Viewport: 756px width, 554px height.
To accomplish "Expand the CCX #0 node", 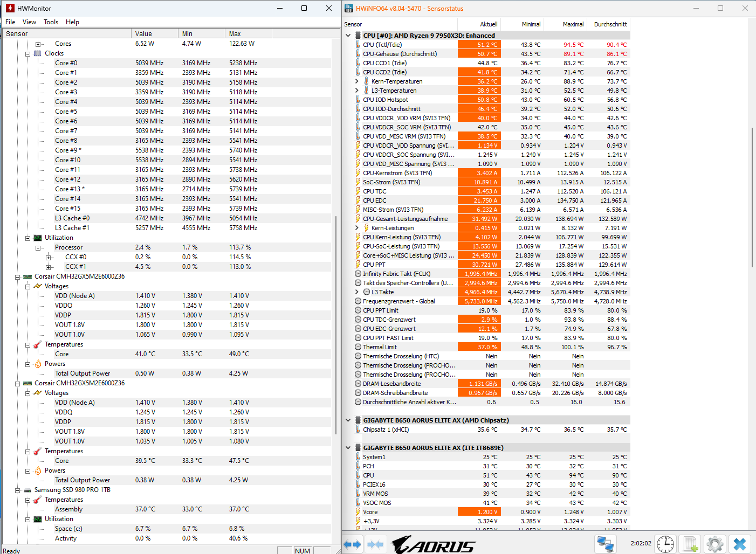I will (48, 257).
